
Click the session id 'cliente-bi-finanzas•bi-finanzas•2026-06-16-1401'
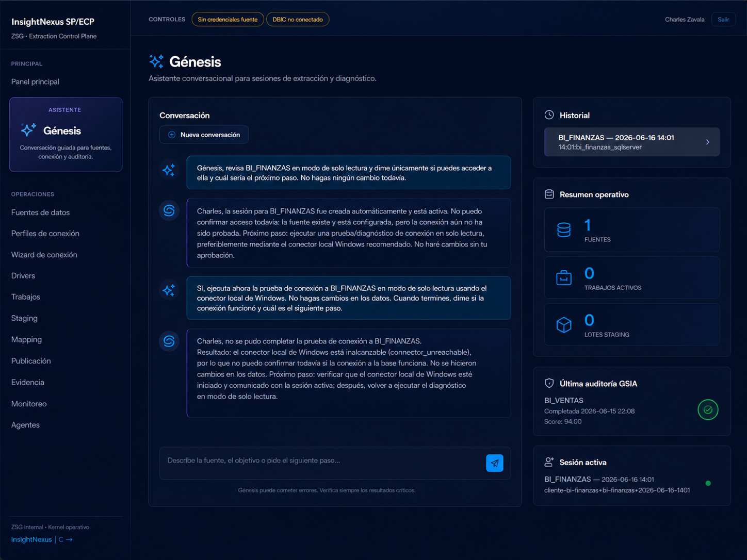[x=617, y=490]
